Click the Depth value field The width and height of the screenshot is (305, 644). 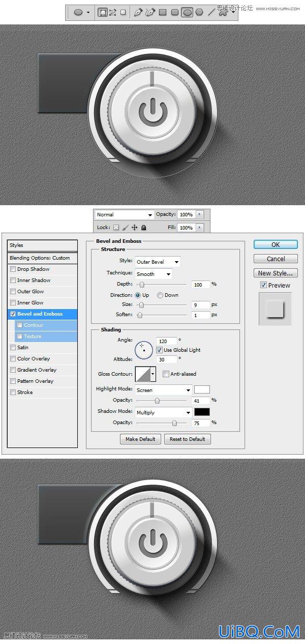click(201, 284)
